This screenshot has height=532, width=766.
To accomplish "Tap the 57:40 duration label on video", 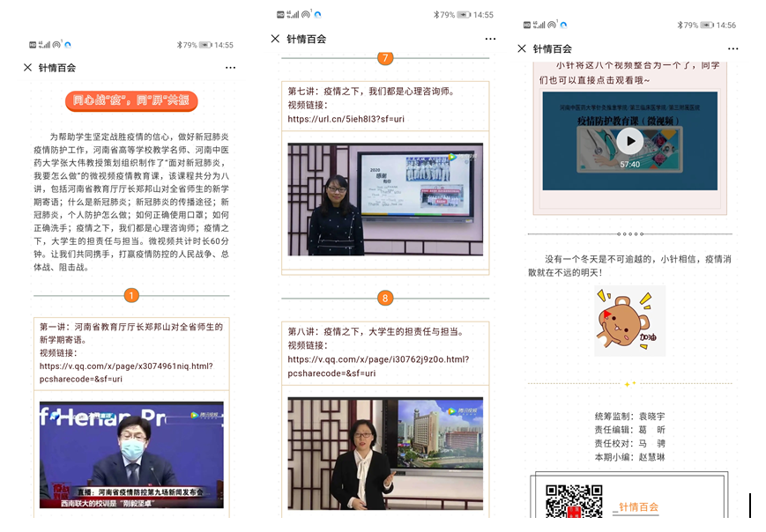I will coord(629,164).
